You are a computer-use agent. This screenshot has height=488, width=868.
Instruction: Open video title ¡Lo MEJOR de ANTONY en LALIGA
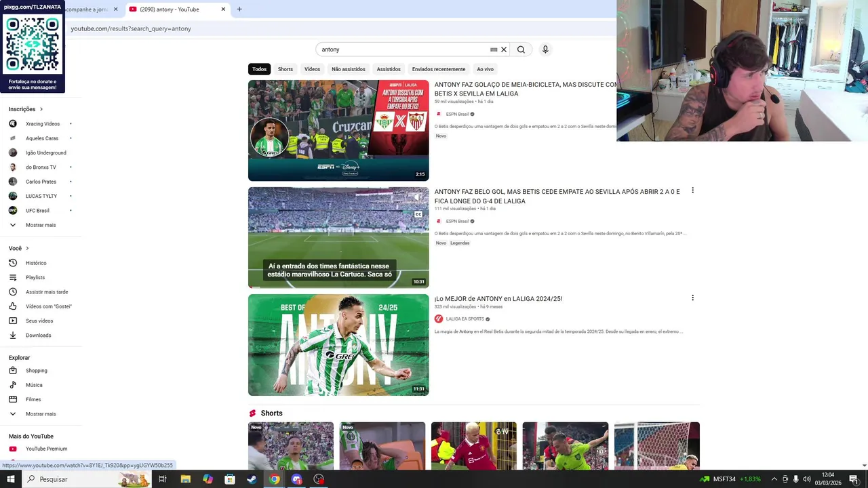click(498, 299)
